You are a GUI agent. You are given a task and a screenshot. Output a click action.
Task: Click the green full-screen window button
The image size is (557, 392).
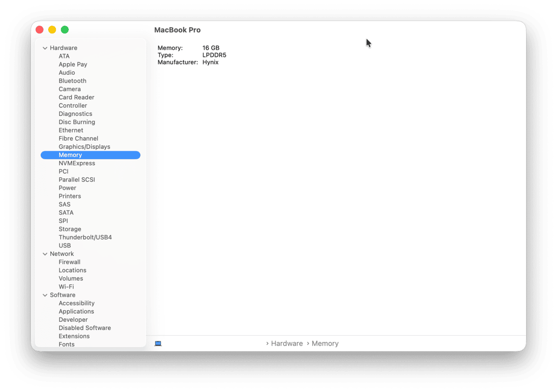65,30
